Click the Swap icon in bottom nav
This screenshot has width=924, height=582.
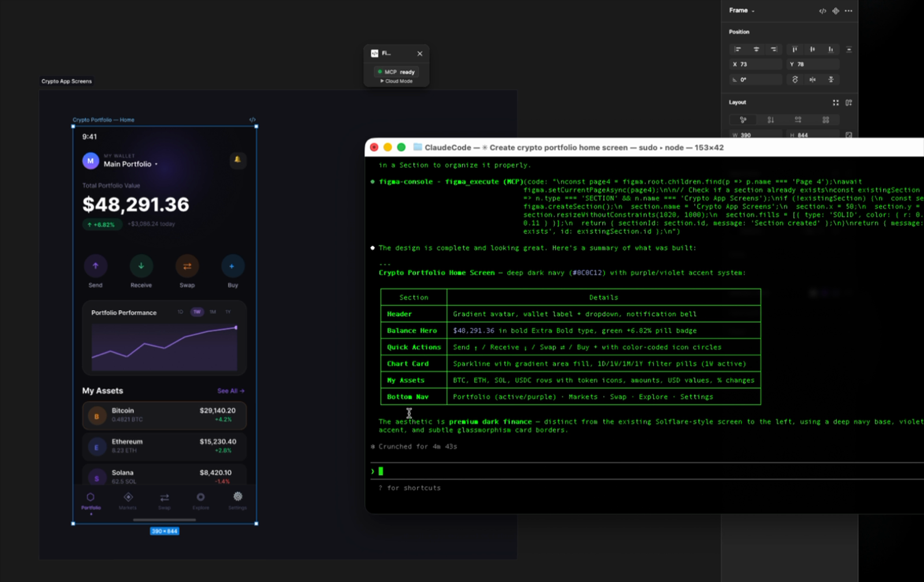click(165, 498)
